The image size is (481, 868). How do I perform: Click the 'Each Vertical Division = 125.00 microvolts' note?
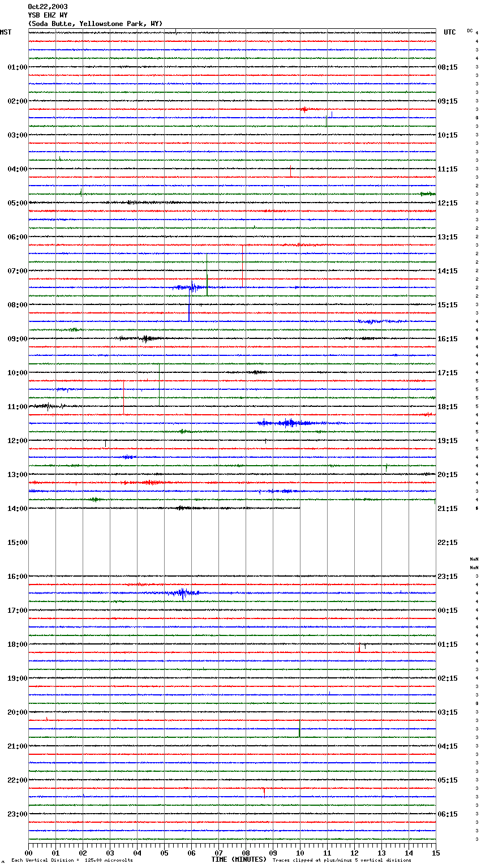click(x=72, y=861)
